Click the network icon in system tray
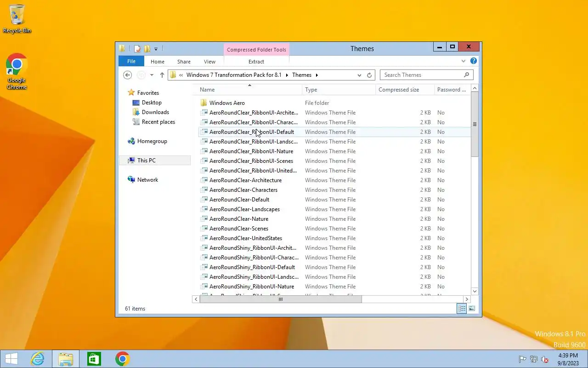 534,359
